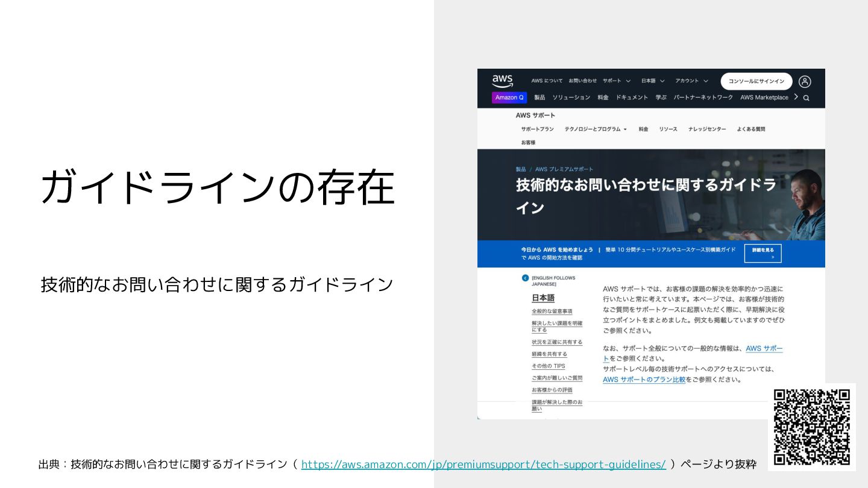Click the 製品 breadcrumb link
Image resolution: width=868 pixels, height=488 pixels.
click(x=521, y=169)
